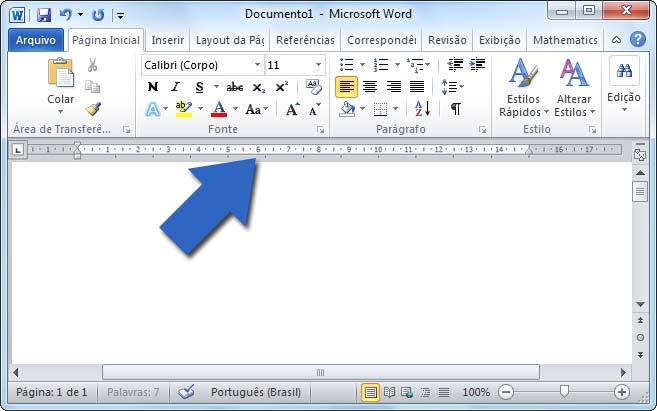Expand the Fonte dialog launcher
The image size is (657, 411).
321,130
